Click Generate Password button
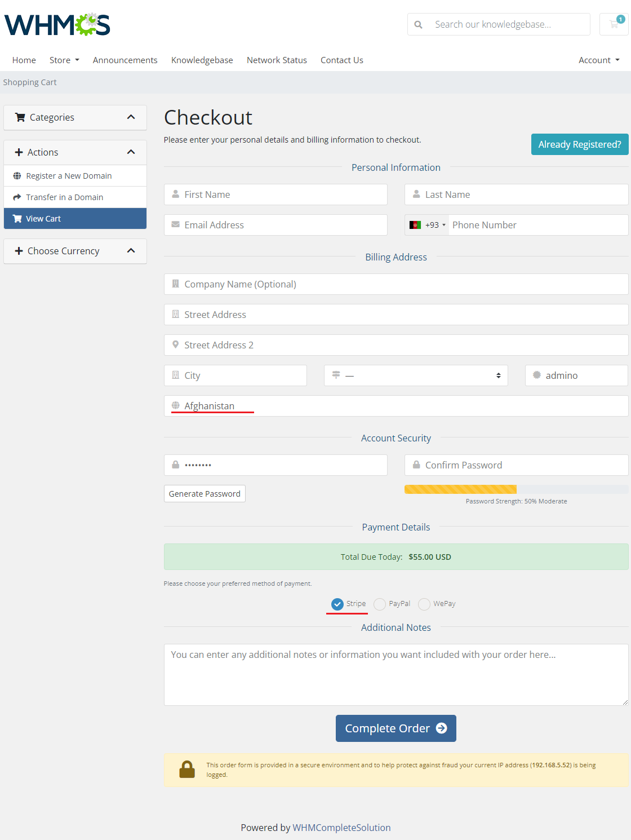This screenshot has width=631, height=840. pos(205,494)
